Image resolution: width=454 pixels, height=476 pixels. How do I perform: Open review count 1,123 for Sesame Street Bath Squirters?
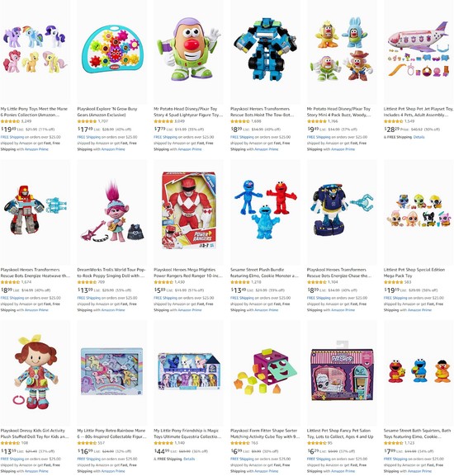click(409, 443)
